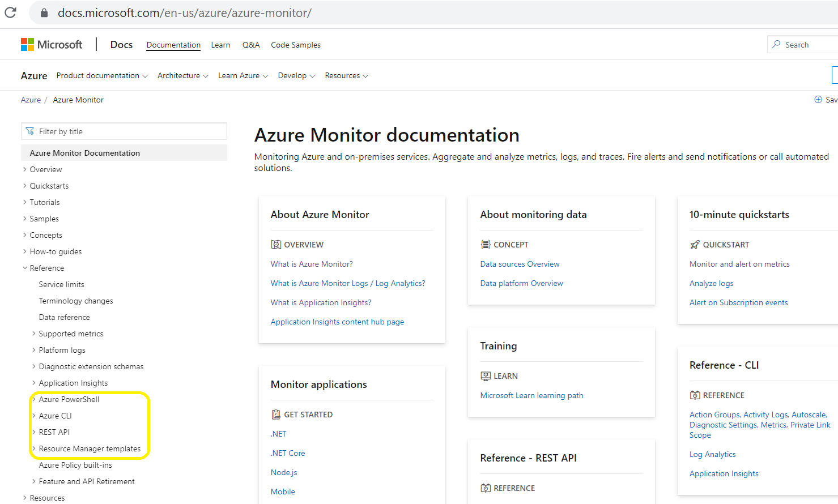Click the Concept icon in About monitoring data card
Image resolution: width=838 pixels, height=504 pixels.
coord(485,244)
